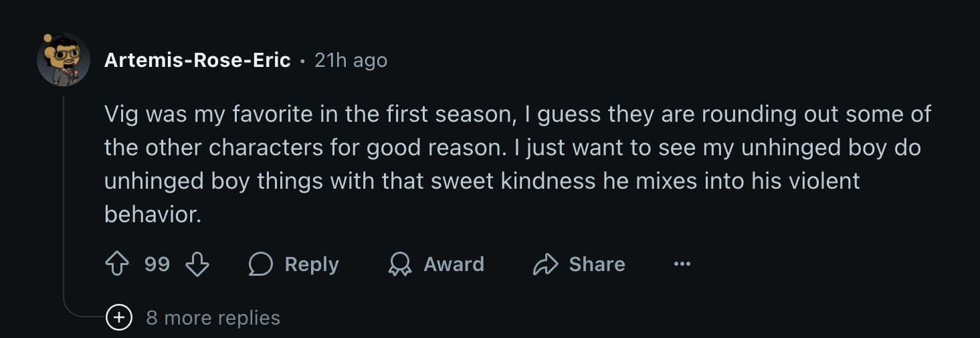This screenshot has width=980, height=338.
Task: Click the award ribbon icon
Action: pyautogui.click(x=399, y=264)
